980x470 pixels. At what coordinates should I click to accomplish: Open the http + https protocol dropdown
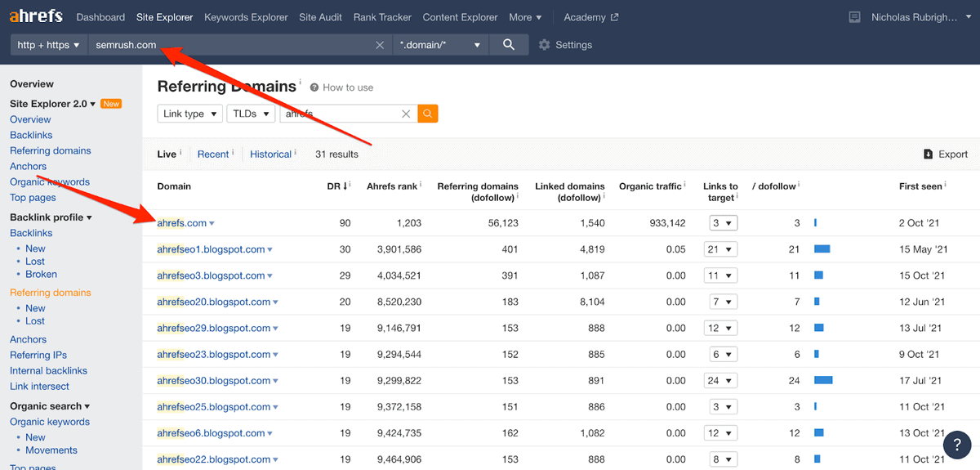click(49, 45)
